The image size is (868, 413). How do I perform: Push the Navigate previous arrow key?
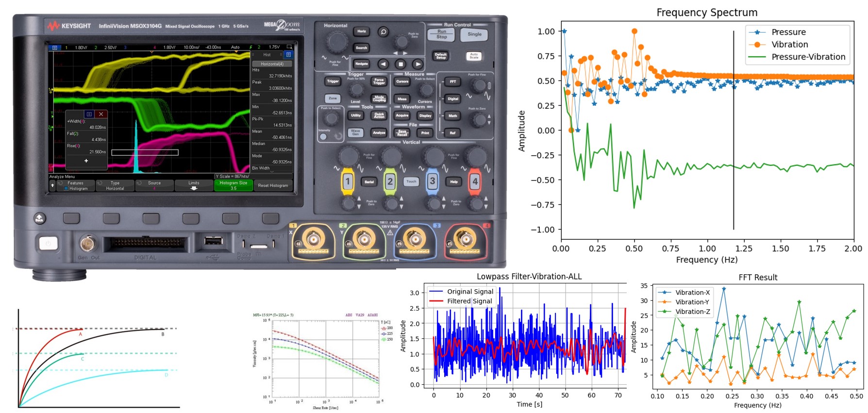[x=383, y=64]
